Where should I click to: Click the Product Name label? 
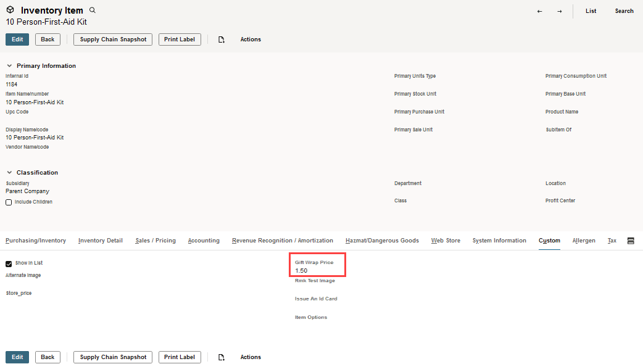pyautogui.click(x=562, y=112)
